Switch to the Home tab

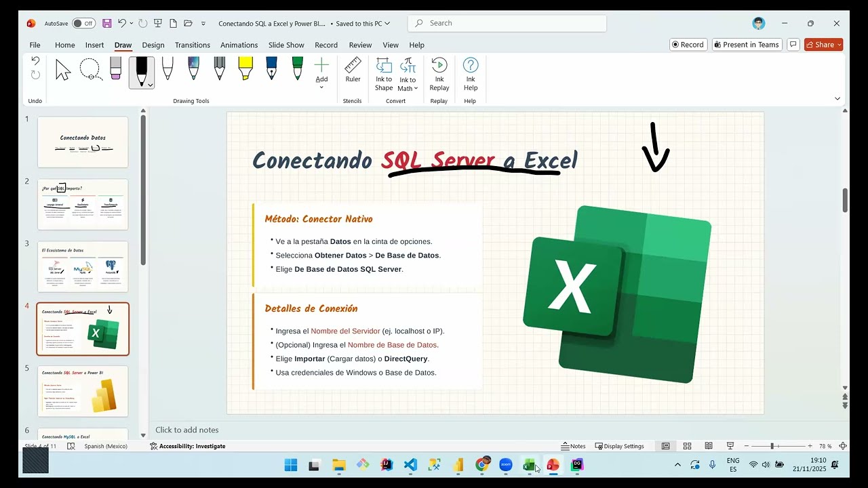[x=65, y=45]
